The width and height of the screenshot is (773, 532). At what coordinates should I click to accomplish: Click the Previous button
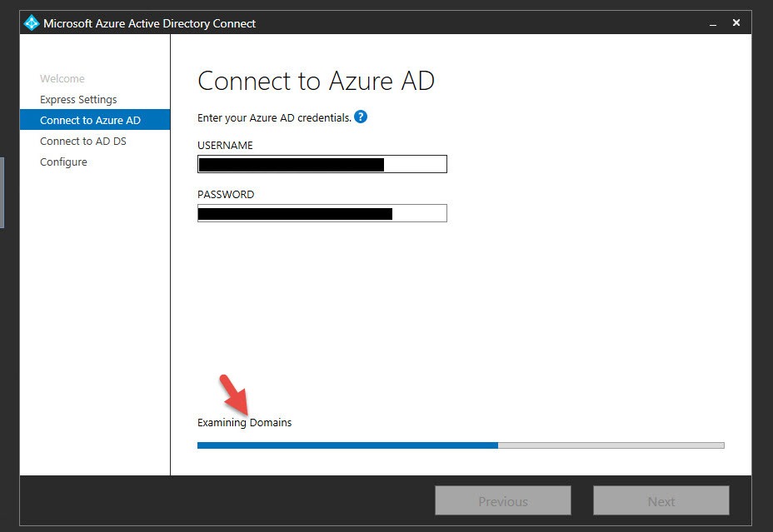click(502, 501)
